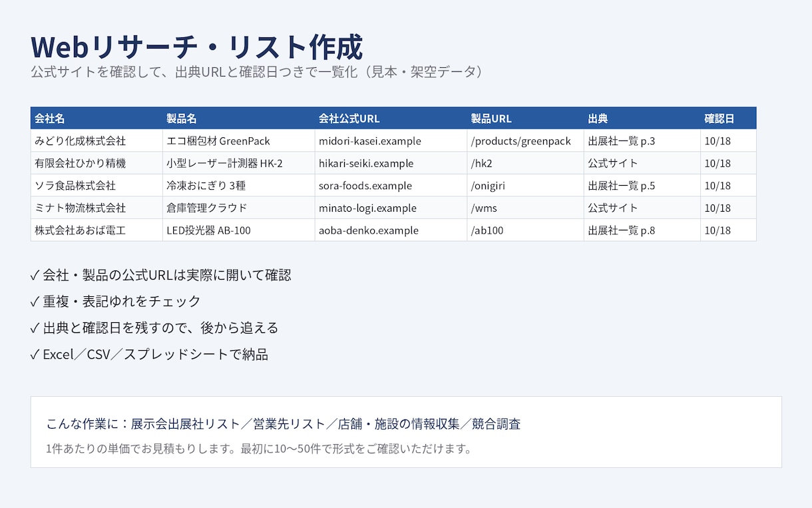Select the cell みどり化成株式会社
812x508 pixels.
(97, 141)
